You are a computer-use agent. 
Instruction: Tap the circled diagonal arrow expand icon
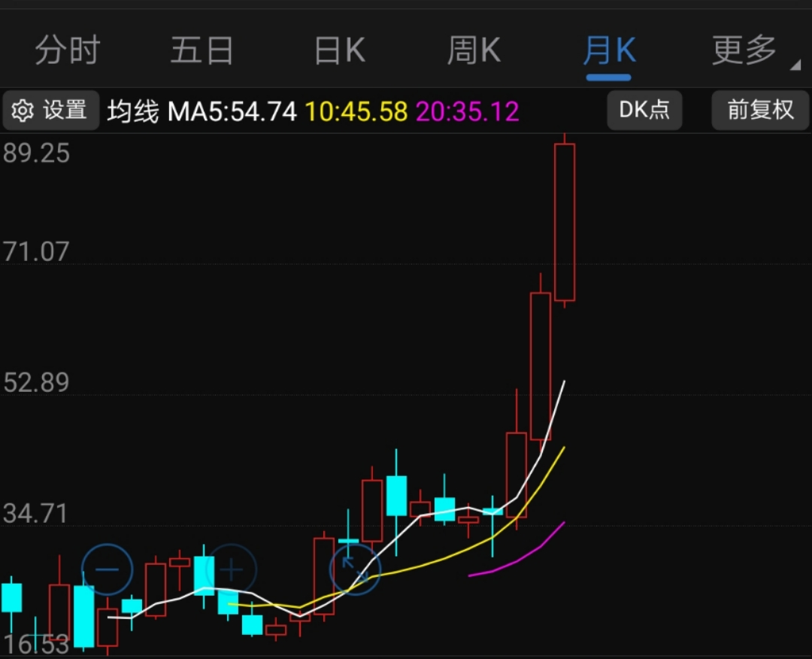355,569
